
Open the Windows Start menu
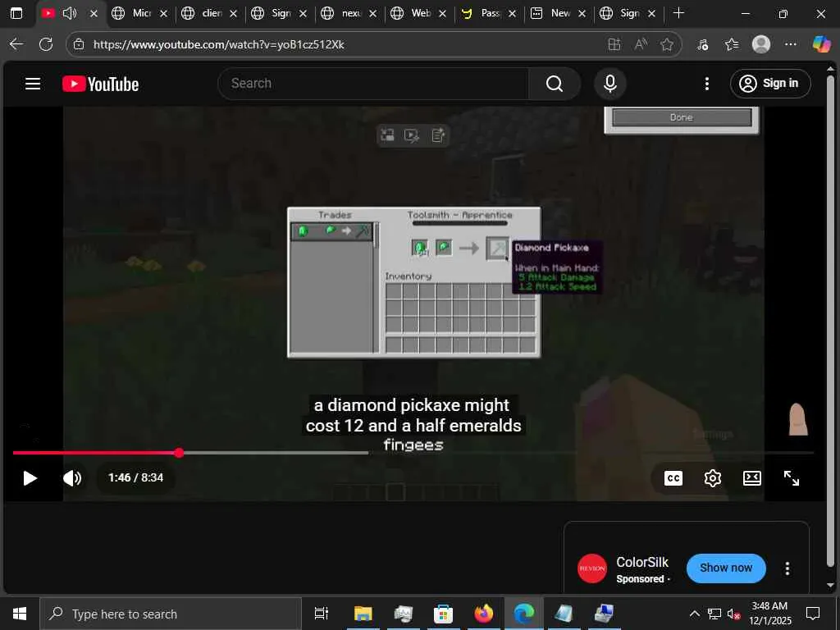tap(20, 614)
